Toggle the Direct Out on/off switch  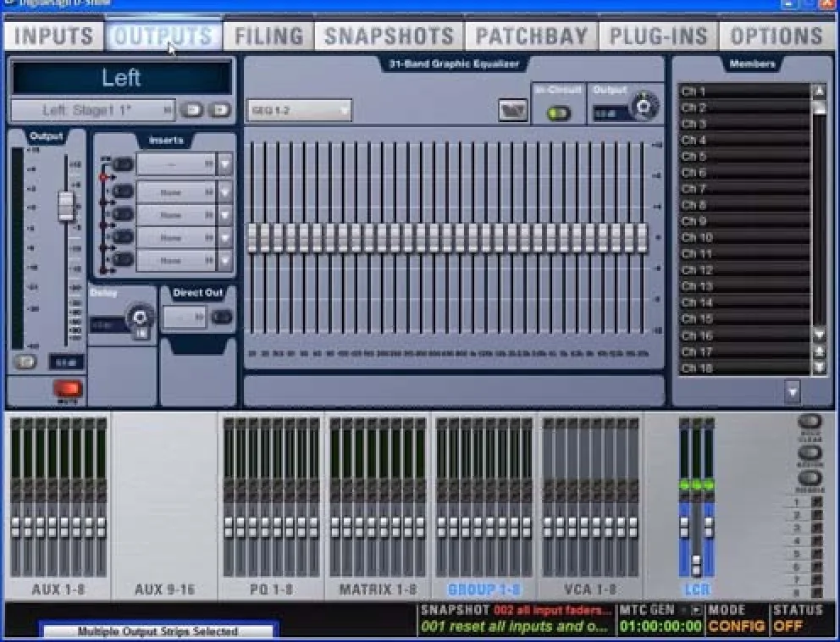221,317
